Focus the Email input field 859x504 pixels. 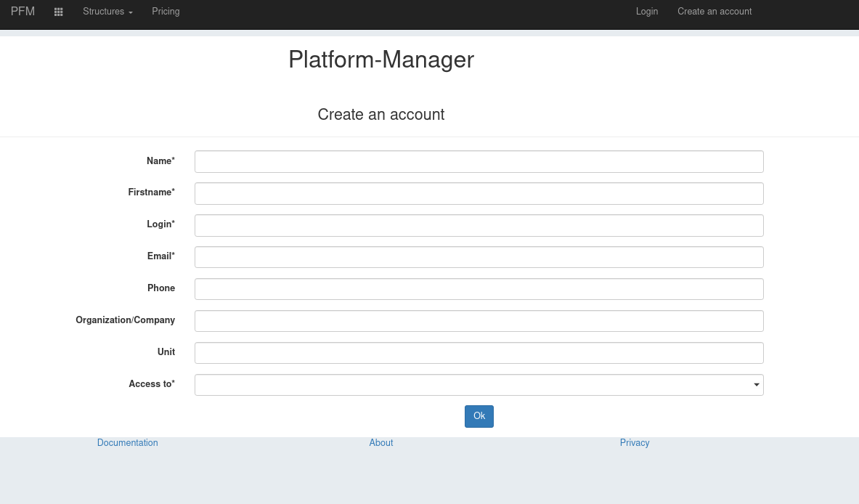[x=479, y=257]
